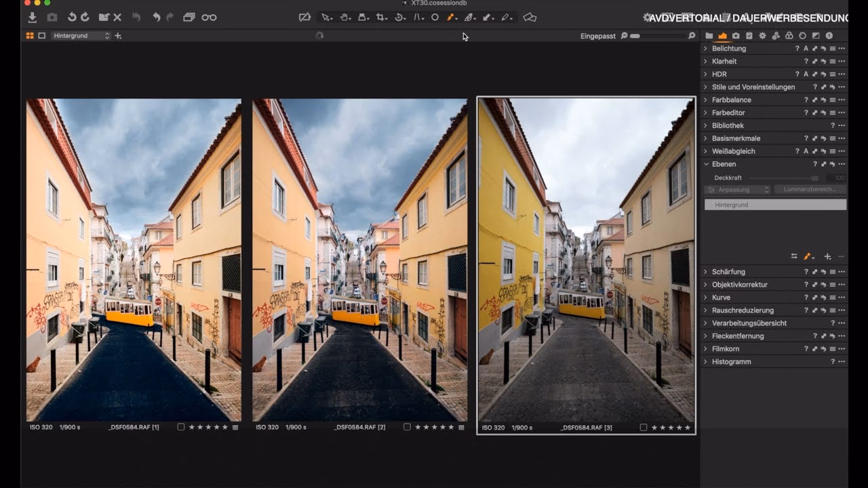Screen dimensions: 868x488
Task: Reset the Farbeditor adjustments
Action: pyautogui.click(x=823, y=113)
